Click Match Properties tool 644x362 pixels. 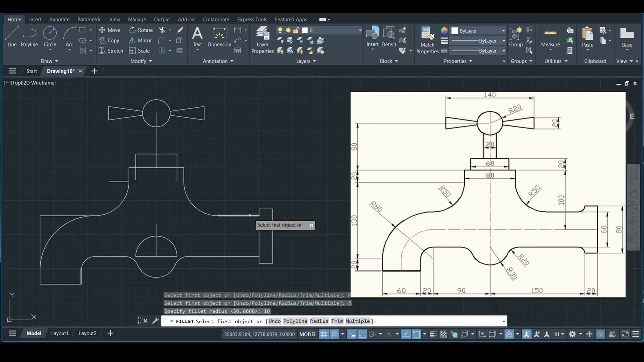coord(427,40)
